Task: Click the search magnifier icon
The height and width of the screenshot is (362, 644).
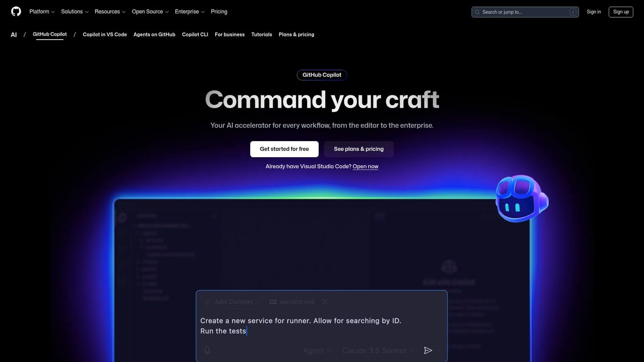Action: (x=477, y=11)
